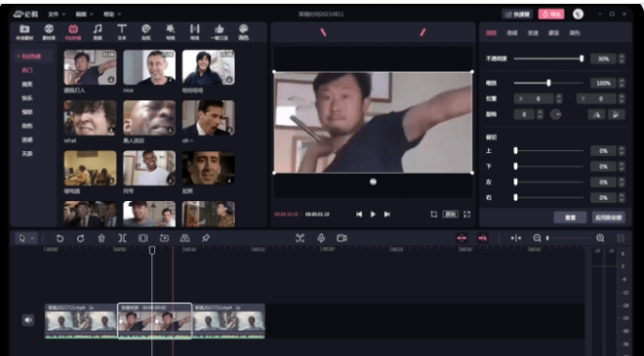The width and height of the screenshot is (644, 356).
Task: Click the trim frame icon in timeline toolbar
Action: (x=143, y=238)
